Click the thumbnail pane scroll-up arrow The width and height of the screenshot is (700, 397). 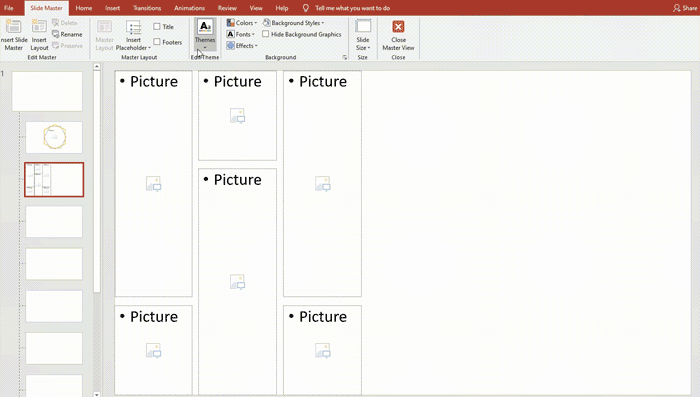pyautogui.click(x=97, y=67)
